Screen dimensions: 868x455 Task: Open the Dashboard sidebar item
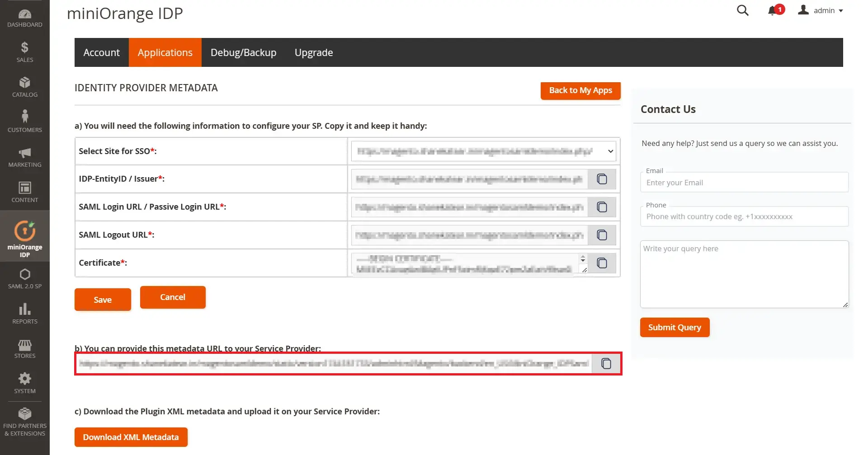[x=25, y=18]
